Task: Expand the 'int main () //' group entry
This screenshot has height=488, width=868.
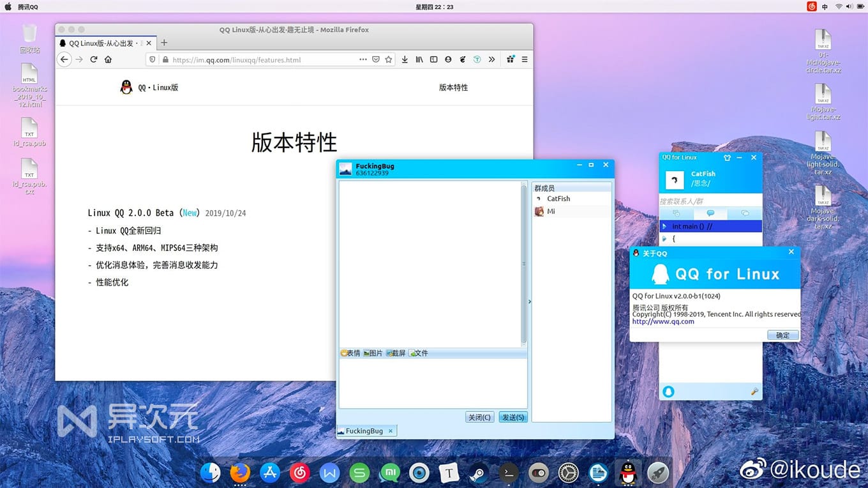Action: (x=665, y=225)
